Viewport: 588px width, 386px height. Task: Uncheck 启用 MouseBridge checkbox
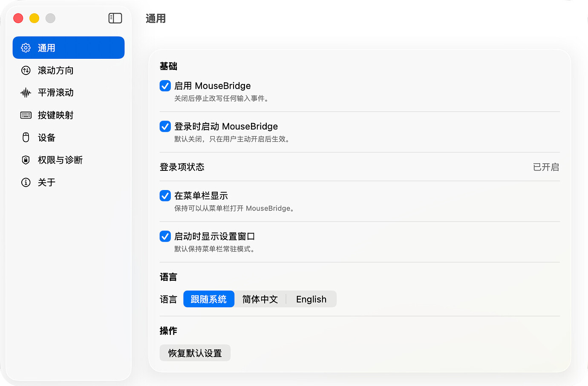coord(165,86)
